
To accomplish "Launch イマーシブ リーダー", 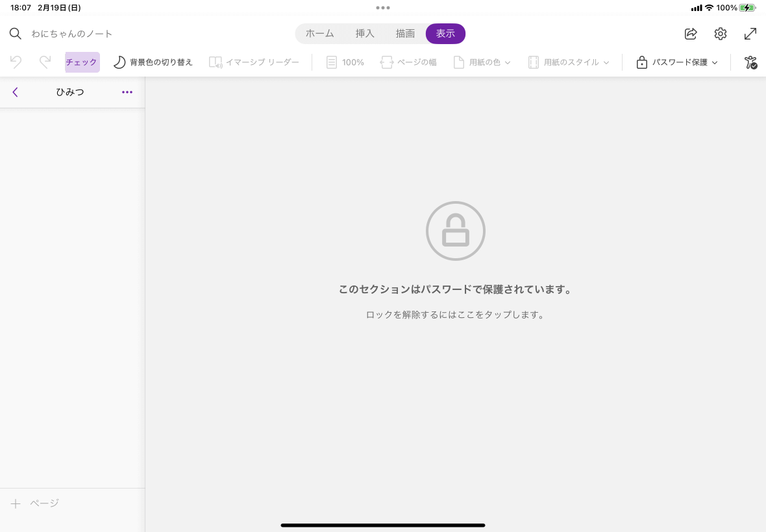I will click(254, 62).
